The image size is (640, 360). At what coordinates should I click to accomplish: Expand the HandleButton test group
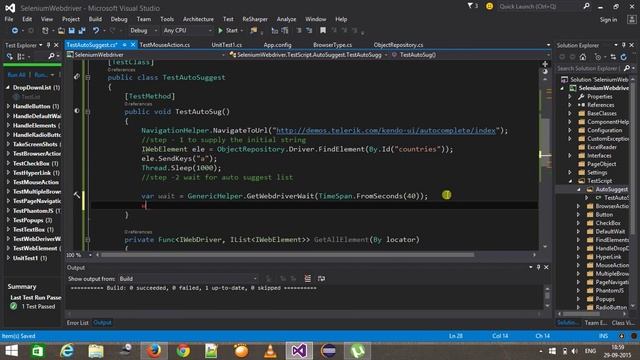tap(8, 106)
